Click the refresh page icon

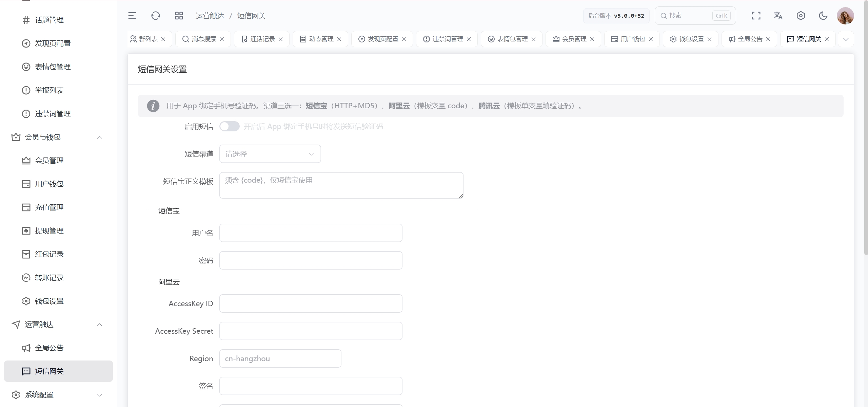pyautogui.click(x=156, y=16)
